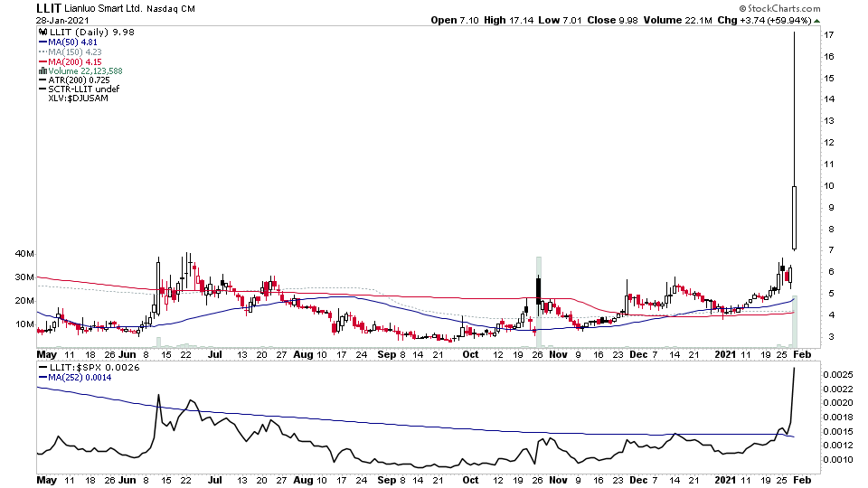Click the Jun label on upper date axis
The height and width of the screenshot is (488, 868).
coord(127,354)
